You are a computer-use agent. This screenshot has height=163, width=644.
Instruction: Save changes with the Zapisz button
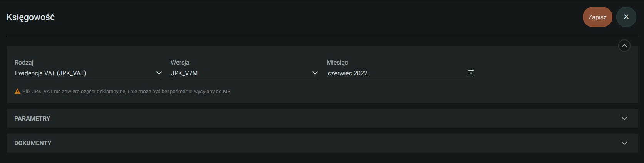coord(597,17)
